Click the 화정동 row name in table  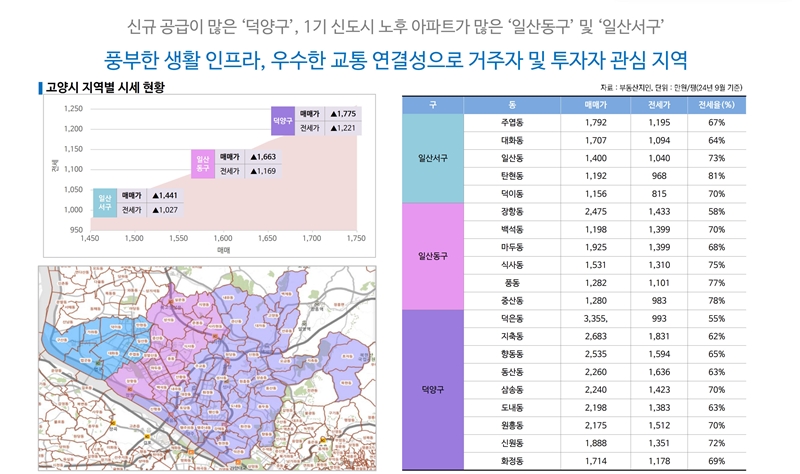[511, 460]
